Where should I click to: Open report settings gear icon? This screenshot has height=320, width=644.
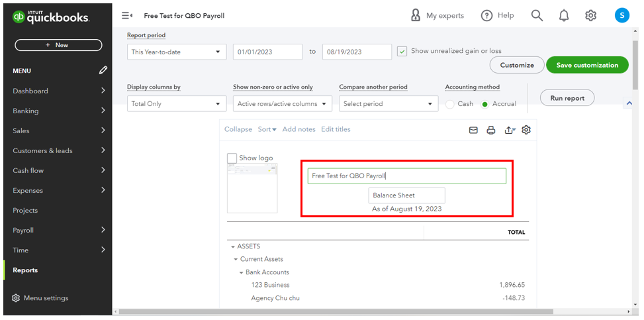(526, 130)
